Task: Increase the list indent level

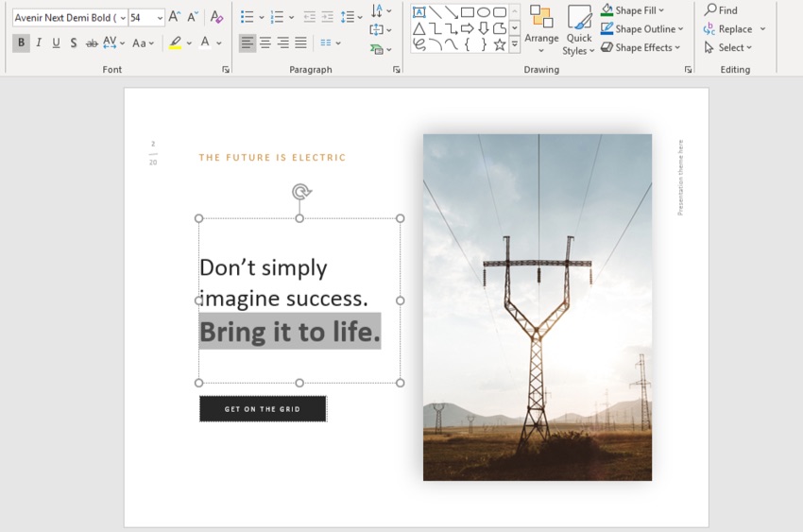Action: click(x=327, y=17)
